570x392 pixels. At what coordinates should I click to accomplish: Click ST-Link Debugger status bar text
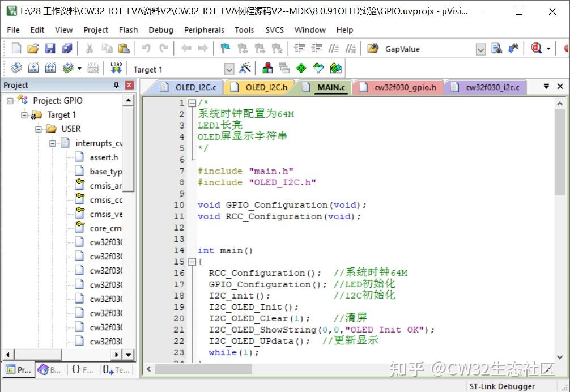(x=502, y=386)
